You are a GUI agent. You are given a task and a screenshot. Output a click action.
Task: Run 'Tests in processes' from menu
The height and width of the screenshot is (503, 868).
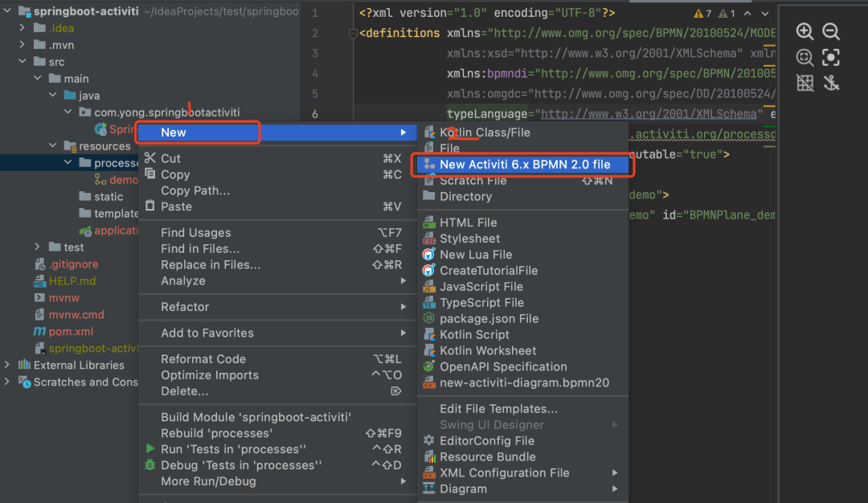tap(276, 449)
